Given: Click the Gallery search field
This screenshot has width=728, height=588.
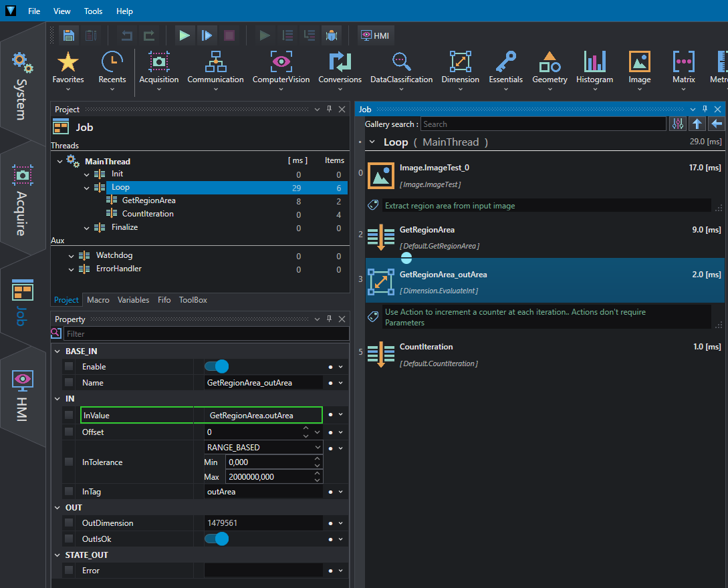Looking at the screenshot, I should (543, 124).
